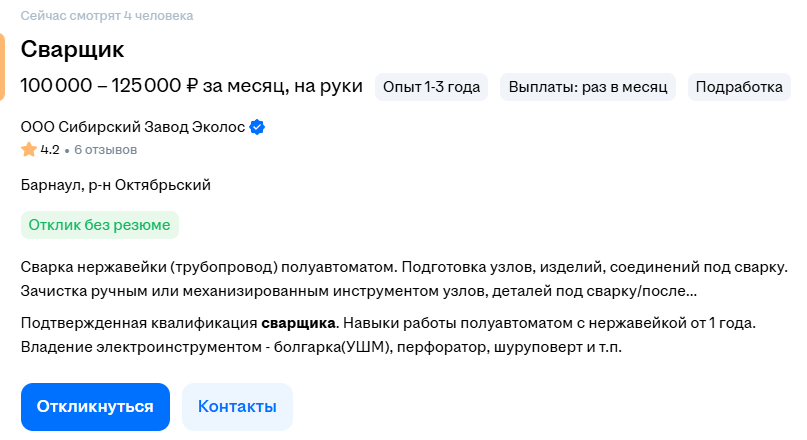Click the Выплаты: раз в месяц tag
This screenshot has width=807, height=440.
(x=588, y=87)
